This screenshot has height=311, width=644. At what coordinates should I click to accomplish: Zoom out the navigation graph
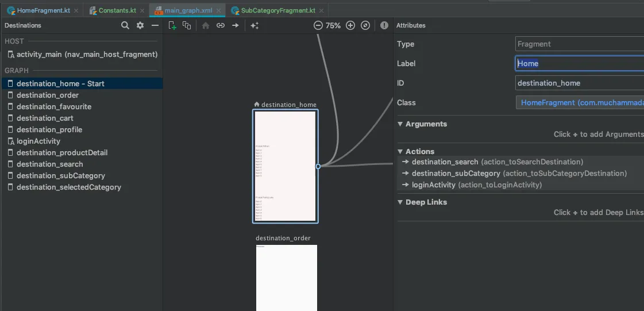click(318, 25)
